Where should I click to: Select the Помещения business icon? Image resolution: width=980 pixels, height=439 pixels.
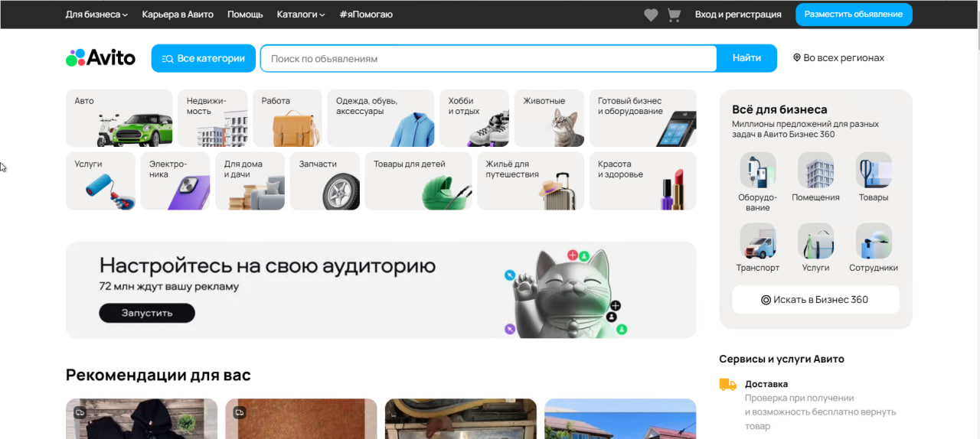pyautogui.click(x=815, y=171)
